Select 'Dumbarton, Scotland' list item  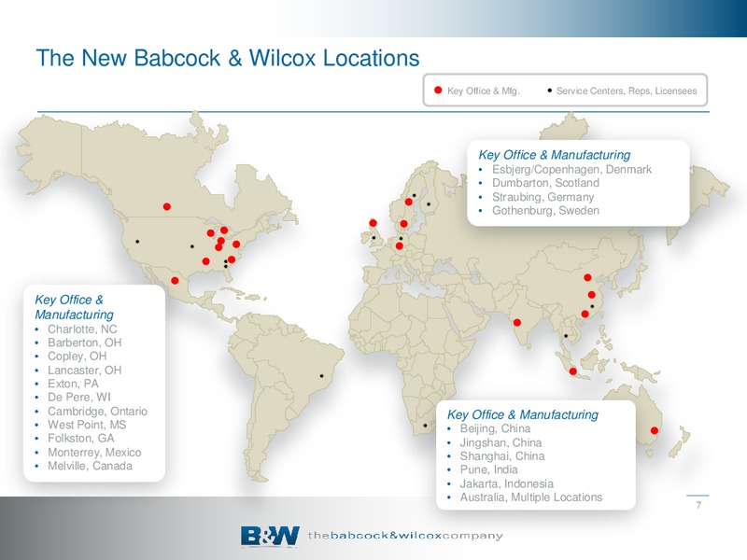coord(545,183)
